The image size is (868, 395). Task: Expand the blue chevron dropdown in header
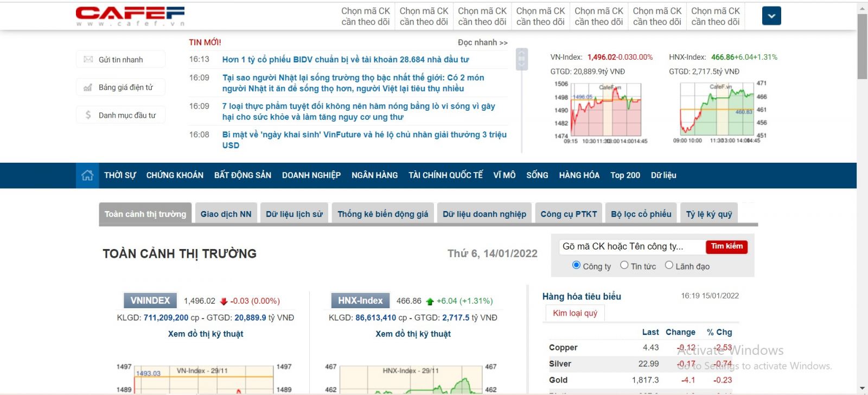(x=771, y=16)
